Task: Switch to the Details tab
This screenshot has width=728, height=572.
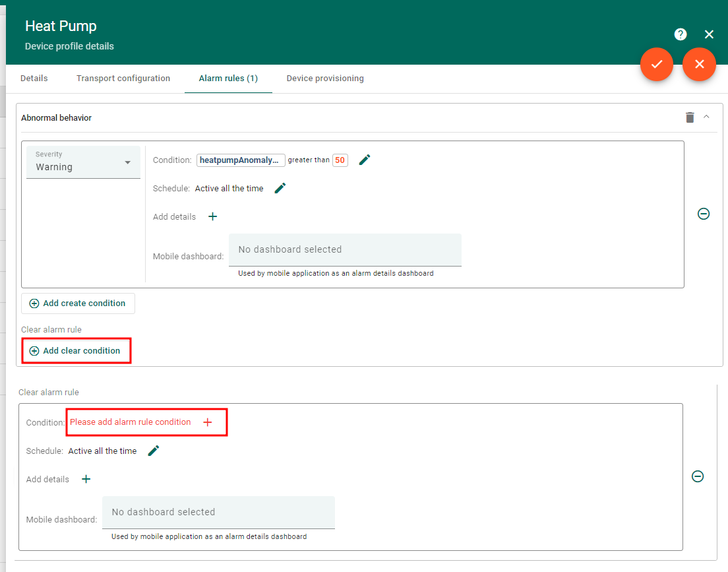Action: coord(34,79)
